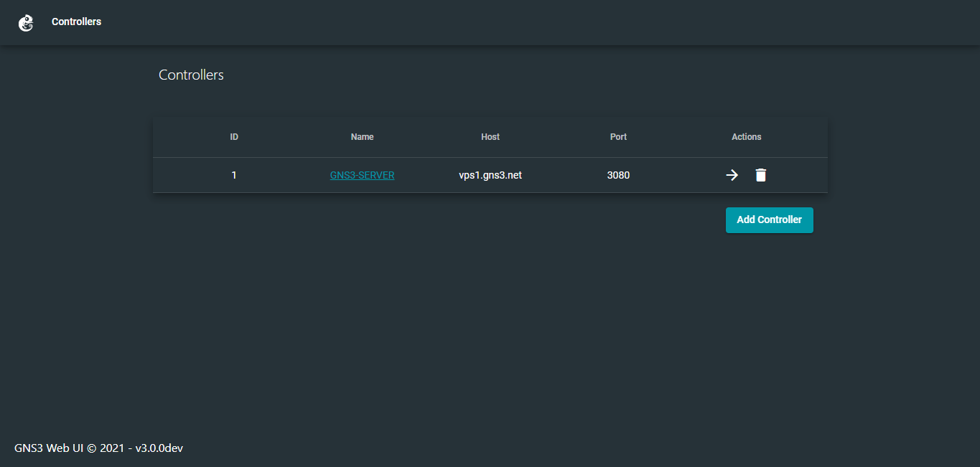Click the vps1.gns3.net host entry

(490, 174)
